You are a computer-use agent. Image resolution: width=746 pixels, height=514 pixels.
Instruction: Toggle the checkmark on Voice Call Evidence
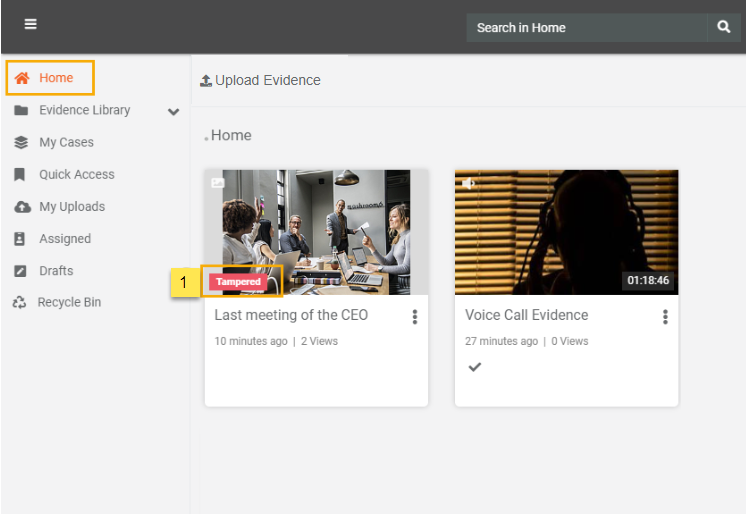pos(475,367)
